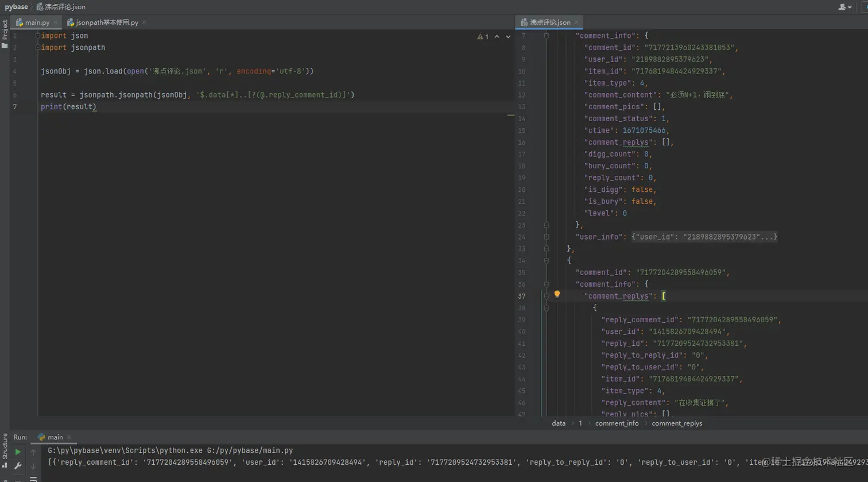Screen dimensions: 868x482
Task: Click the data breadcrumb in JSON editor
Action: point(559,423)
